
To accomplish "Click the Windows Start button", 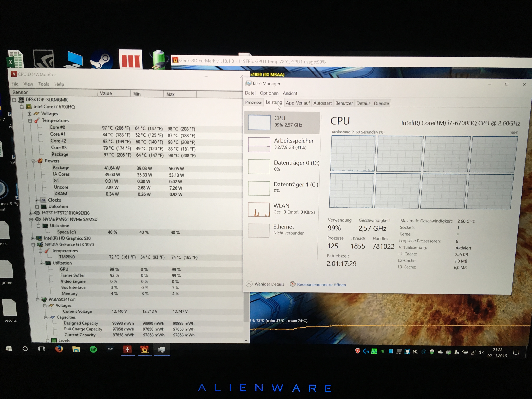I will [x=9, y=349].
